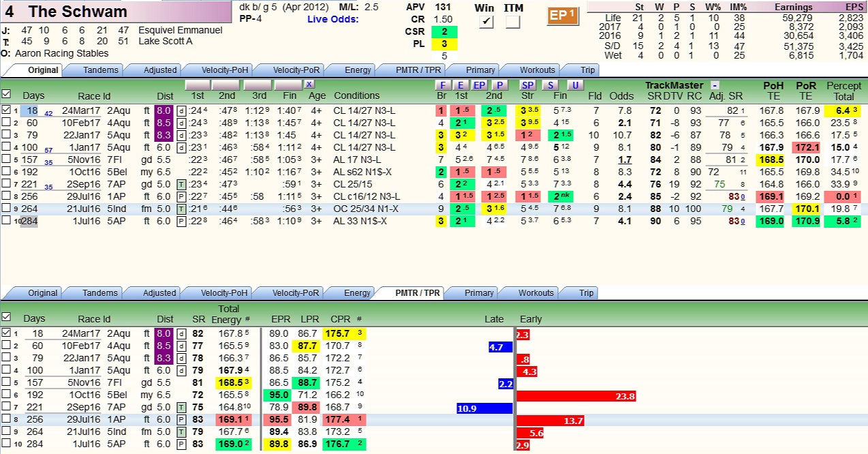Click the T icon in lower 2Sep16 row
Image resolution: width=868 pixels, height=454 pixels.
(181, 407)
